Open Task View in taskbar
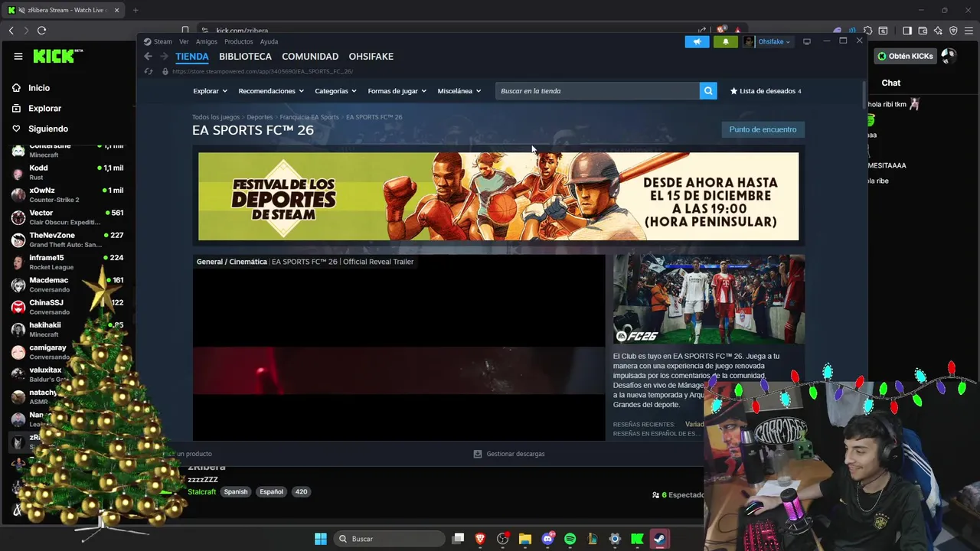980x551 pixels. (458, 539)
